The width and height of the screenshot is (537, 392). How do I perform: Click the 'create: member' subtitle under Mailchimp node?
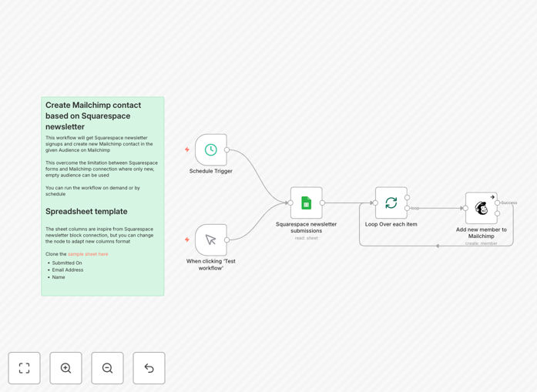482,243
